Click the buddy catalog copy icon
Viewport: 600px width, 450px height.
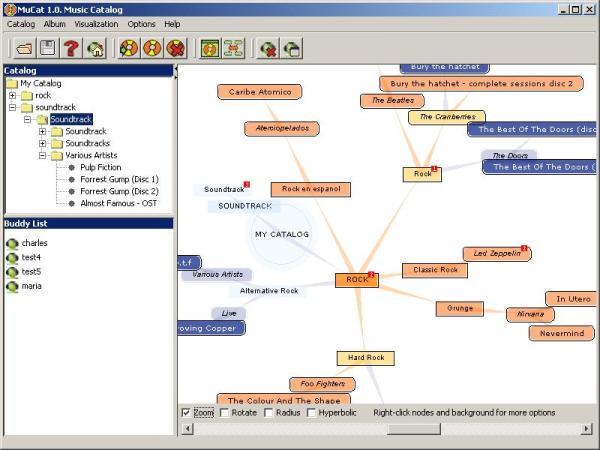pos(292,49)
